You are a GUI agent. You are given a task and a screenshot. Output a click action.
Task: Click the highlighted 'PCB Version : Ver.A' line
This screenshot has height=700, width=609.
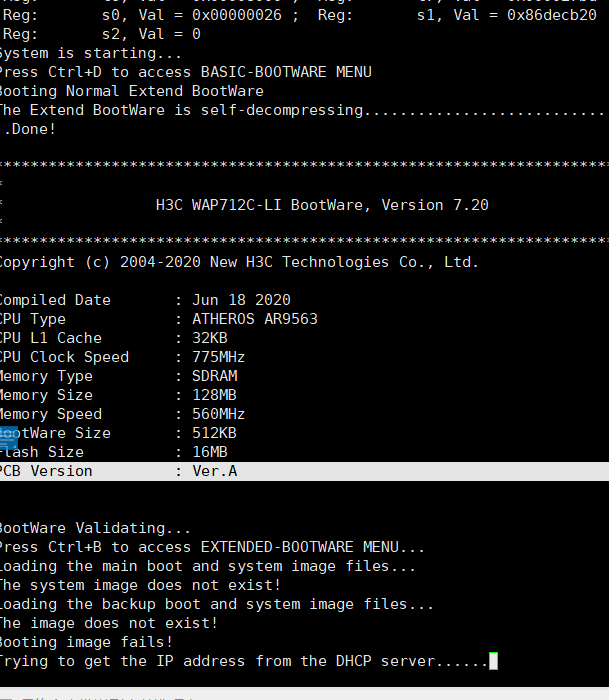coord(304,471)
